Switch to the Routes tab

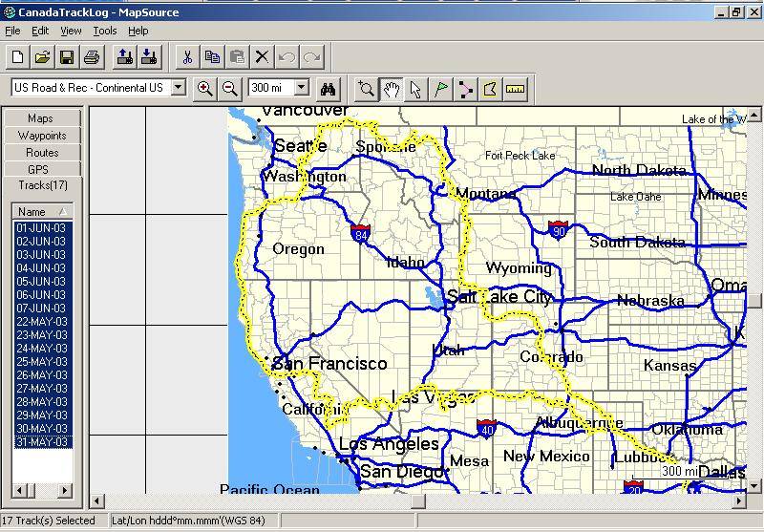pos(42,153)
